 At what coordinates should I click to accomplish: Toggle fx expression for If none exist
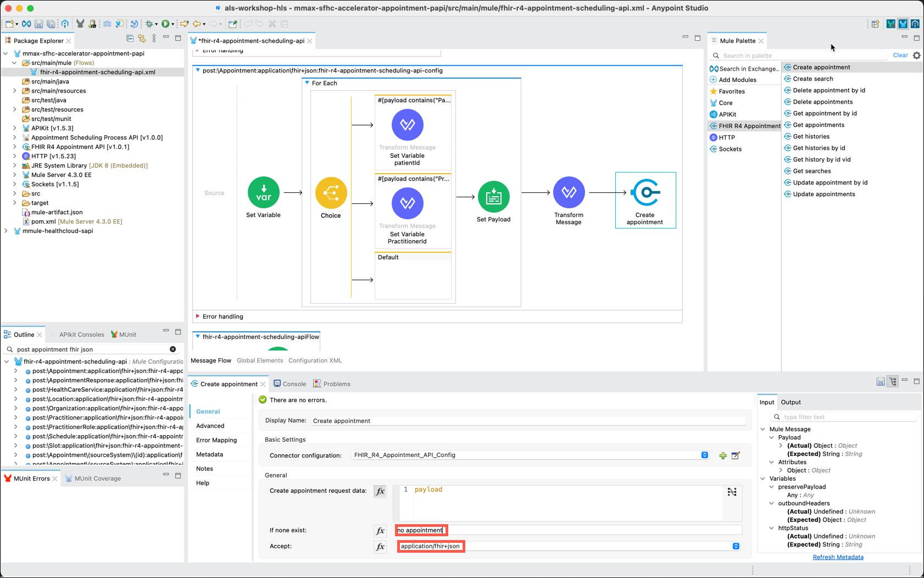click(380, 531)
